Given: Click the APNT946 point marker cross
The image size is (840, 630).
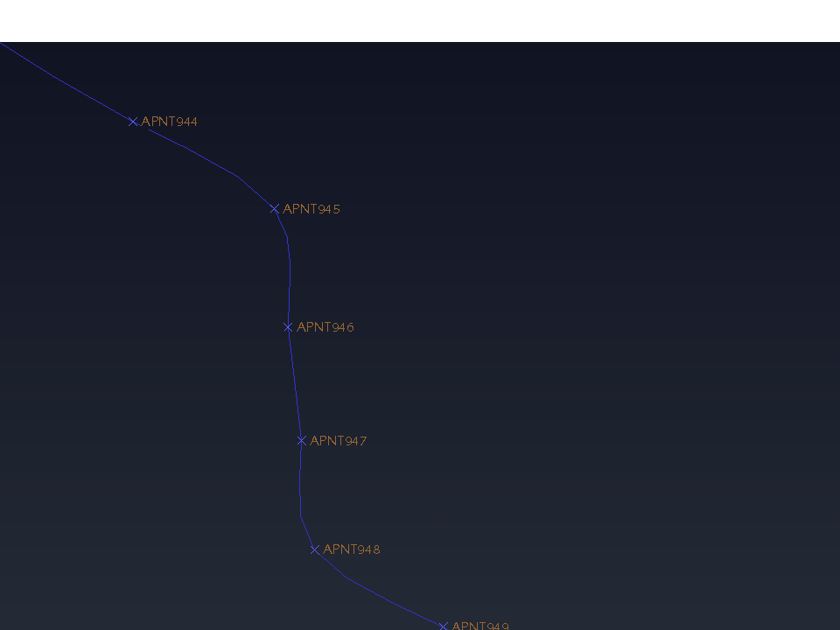Looking at the screenshot, I should tap(288, 326).
